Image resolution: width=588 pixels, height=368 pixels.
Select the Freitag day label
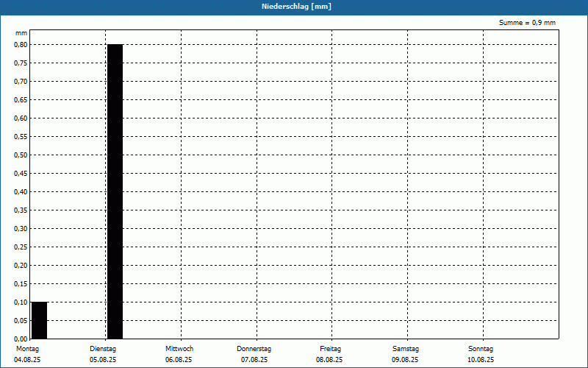pos(330,349)
